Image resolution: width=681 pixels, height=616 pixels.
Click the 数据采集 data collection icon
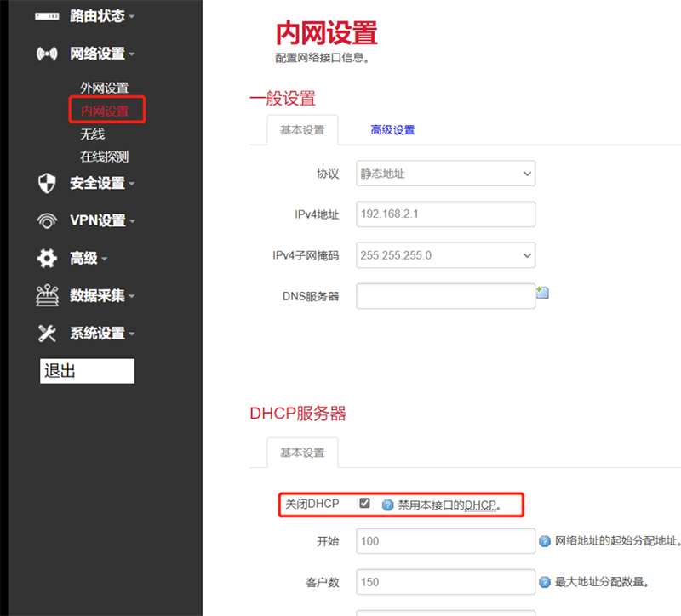click(x=45, y=295)
